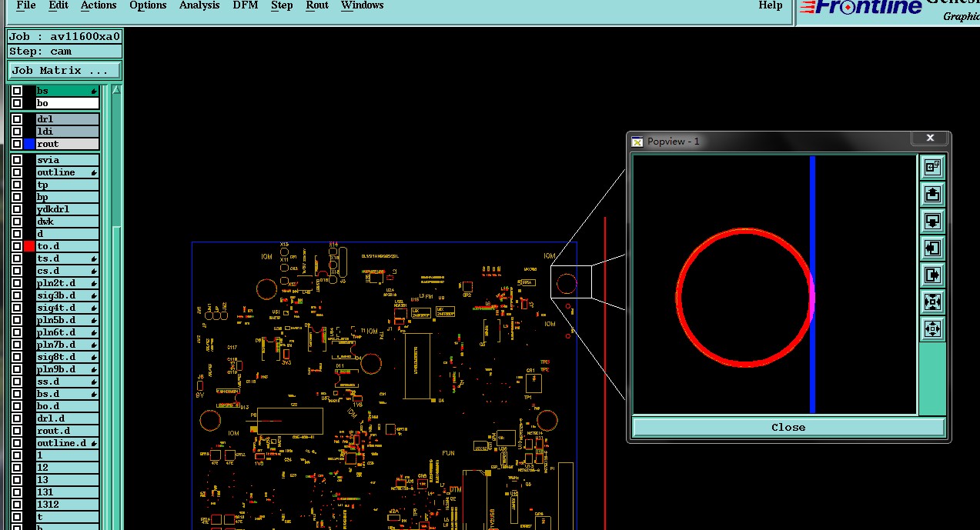The width and height of the screenshot is (980, 530).
Task: Open the Actions menu
Action: coord(99,5)
